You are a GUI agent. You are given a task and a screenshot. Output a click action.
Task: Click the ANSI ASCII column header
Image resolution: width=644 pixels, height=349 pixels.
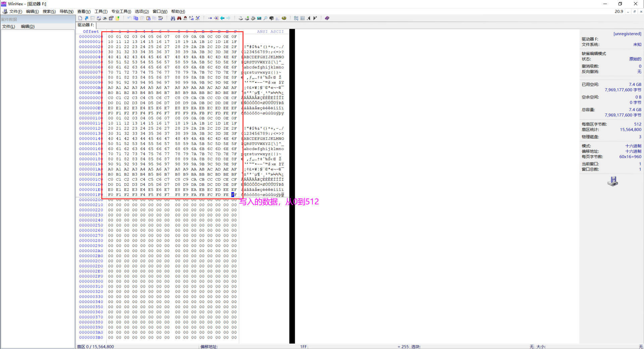(x=270, y=32)
